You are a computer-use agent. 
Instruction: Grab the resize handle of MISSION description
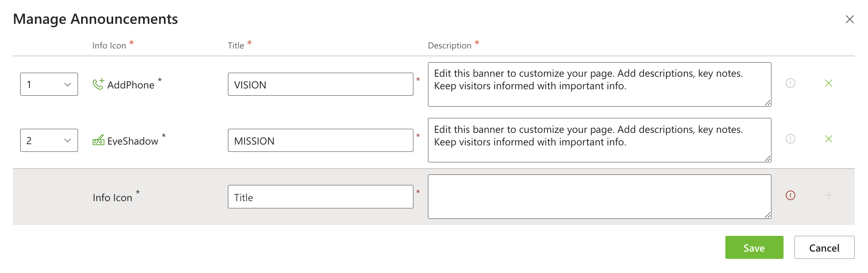coord(767,159)
